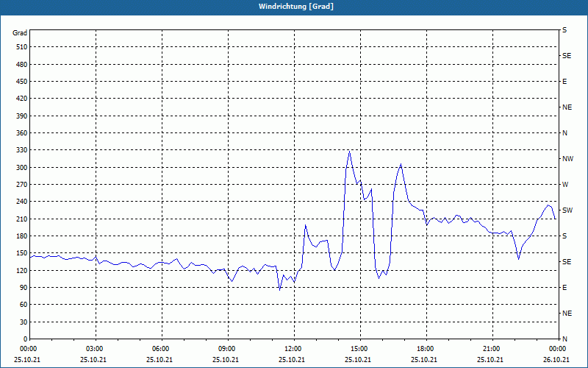
Task: Click the SE compass label level with 480
Action: pos(567,56)
